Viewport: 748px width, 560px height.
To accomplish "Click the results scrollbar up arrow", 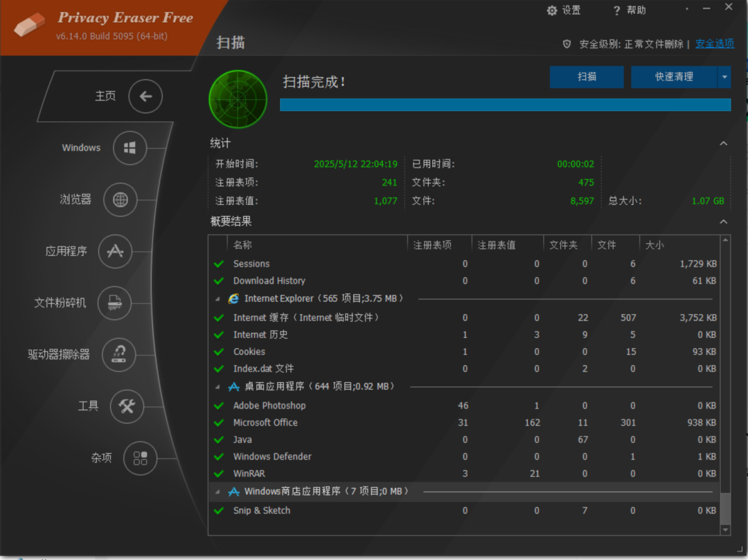I will point(725,240).
